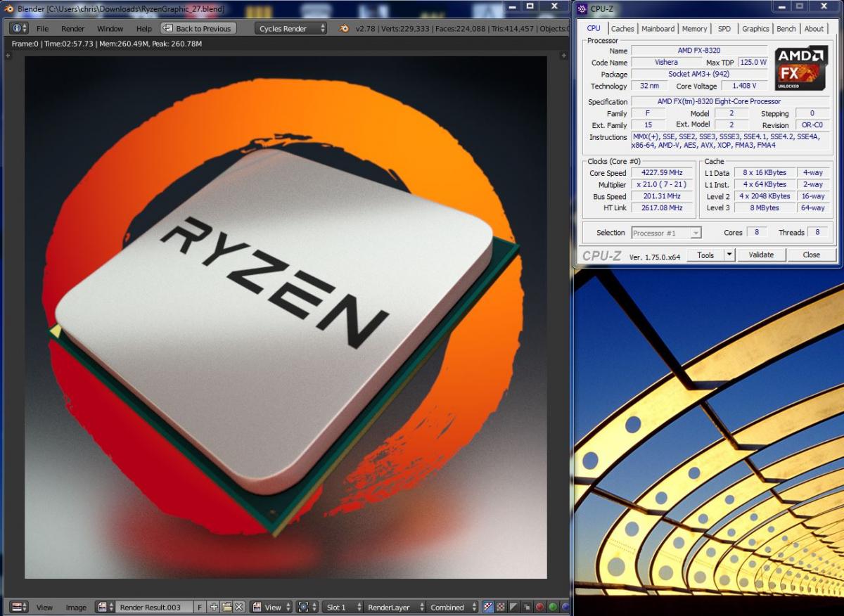Click the Code Name value 'Vishera'
Screen dimensions: 844x616
[x=666, y=63]
